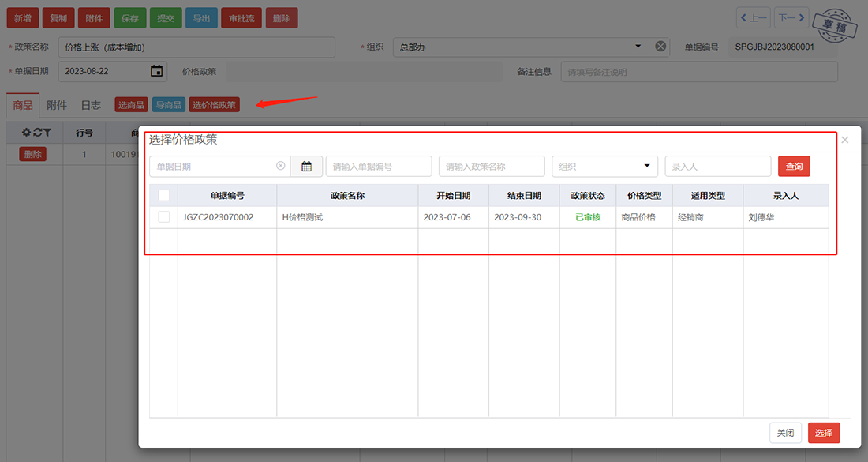Go to the next record 下一

[791, 18]
